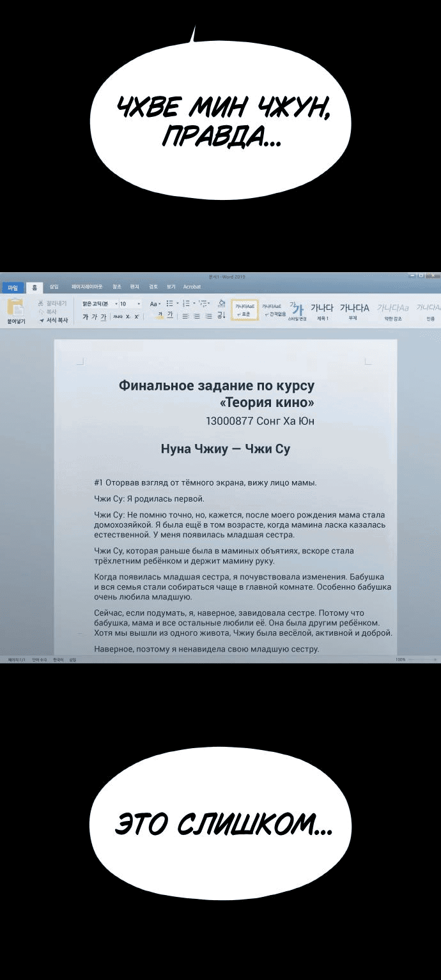Apply the 제목 1 heading style
Viewport: 441px width, 980px height.
click(322, 311)
